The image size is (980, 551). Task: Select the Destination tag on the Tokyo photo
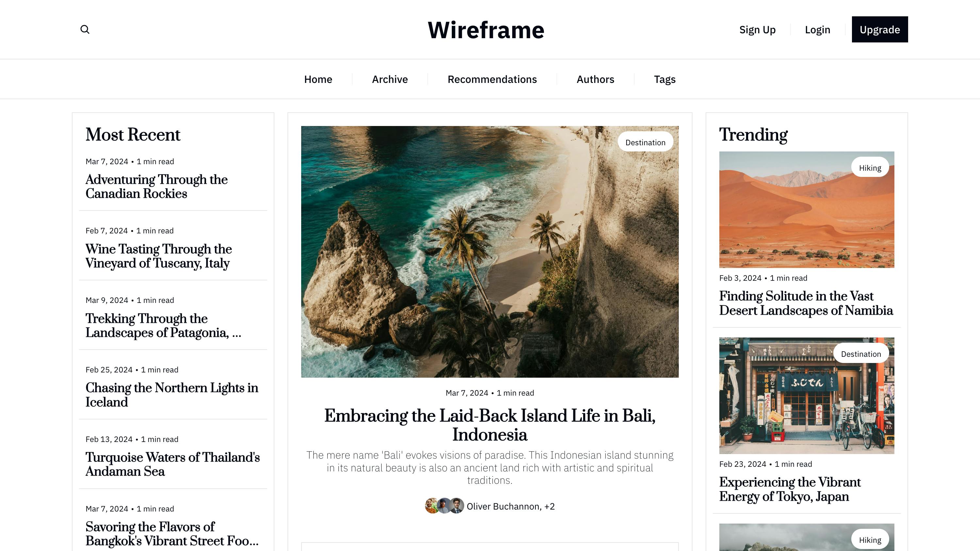[861, 354]
